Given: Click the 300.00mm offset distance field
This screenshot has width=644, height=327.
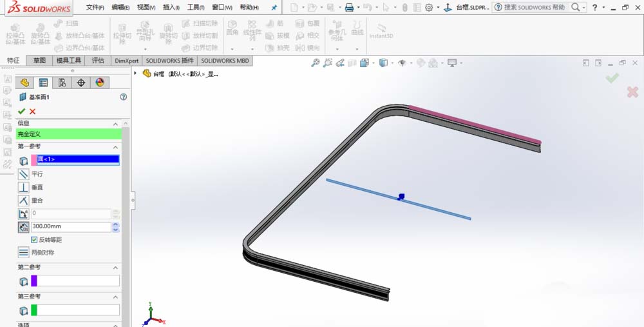Looking at the screenshot, I should click(x=71, y=226).
